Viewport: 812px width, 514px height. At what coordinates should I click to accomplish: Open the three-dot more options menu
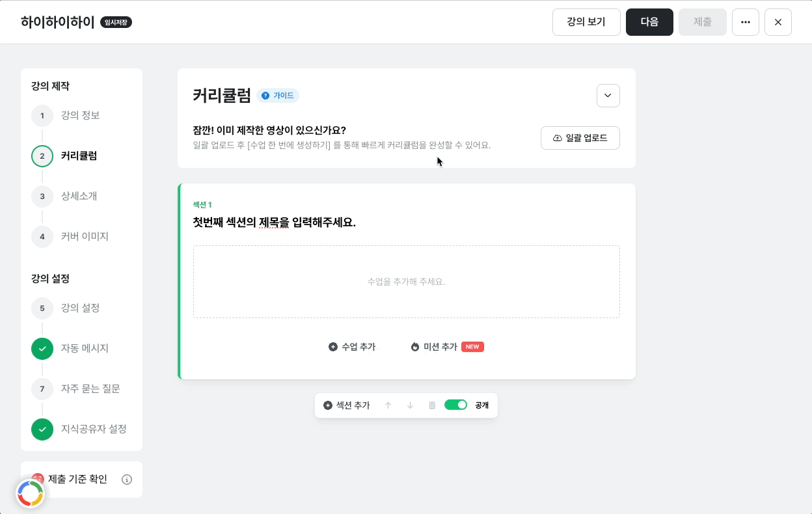coord(746,22)
